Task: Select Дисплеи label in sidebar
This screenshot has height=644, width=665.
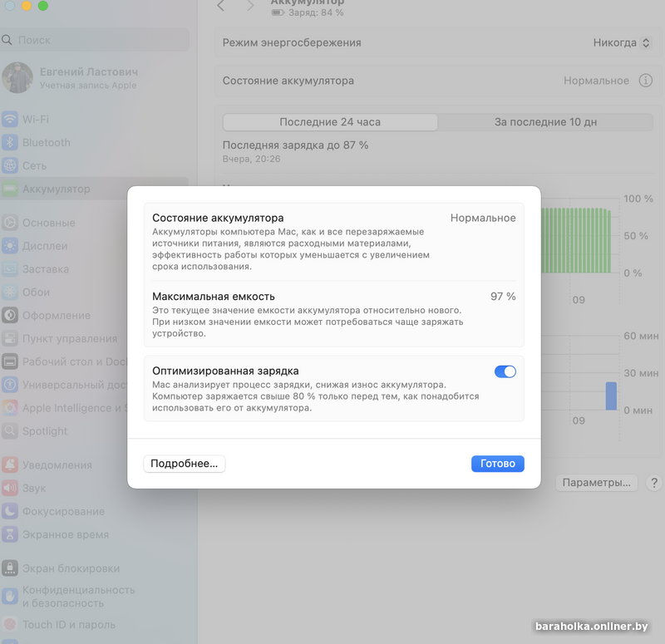Action: [45, 246]
